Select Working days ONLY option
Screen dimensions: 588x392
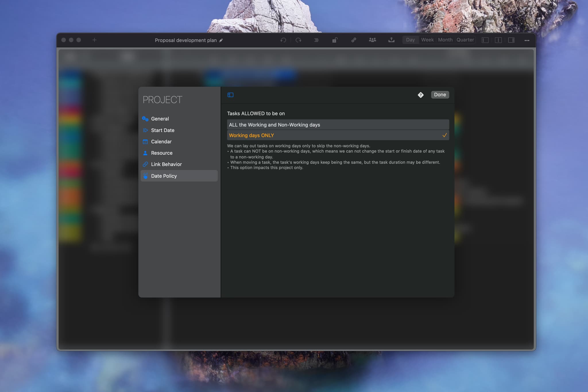[x=338, y=135]
